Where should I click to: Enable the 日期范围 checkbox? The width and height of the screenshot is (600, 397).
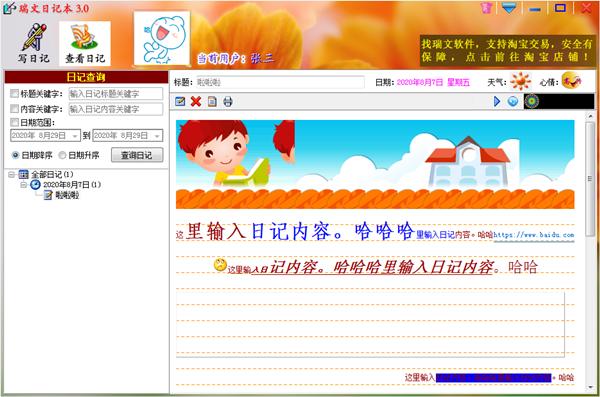point(14,122)
